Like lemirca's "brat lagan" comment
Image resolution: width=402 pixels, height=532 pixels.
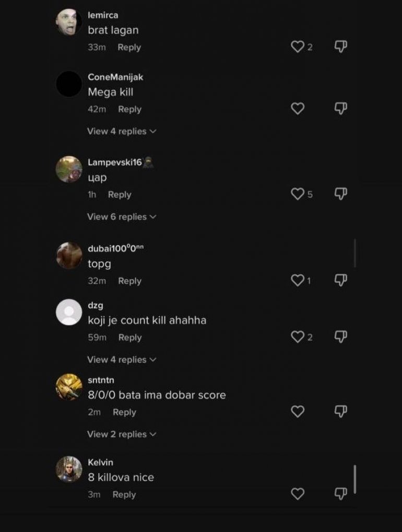pyautogui.click(x=298, y=47)
